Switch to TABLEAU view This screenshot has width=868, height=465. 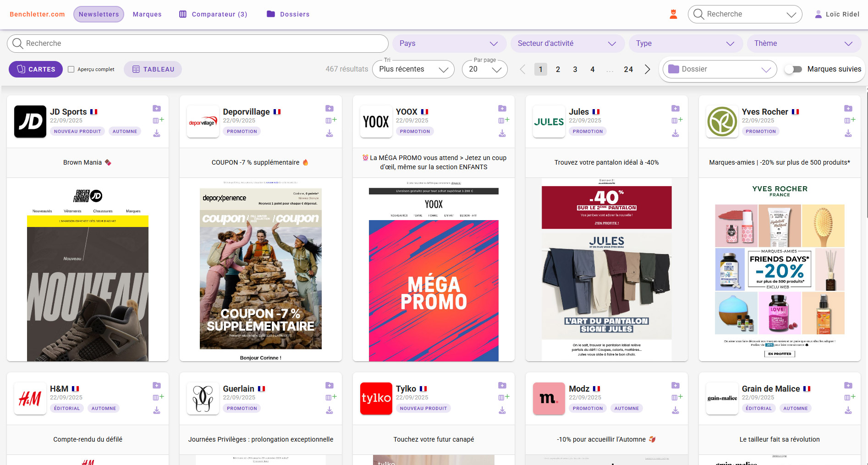[x=153, y=69]
